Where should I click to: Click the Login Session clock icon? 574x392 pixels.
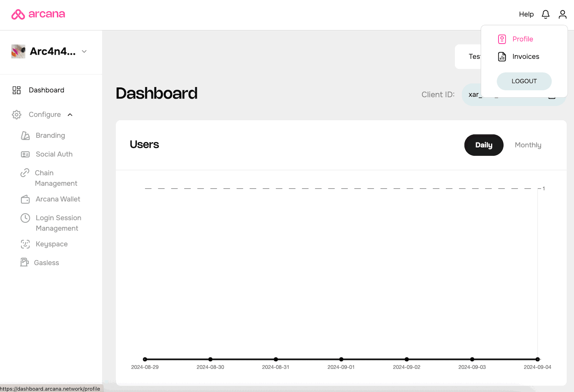pyautogui.click(x=25, y=218)
